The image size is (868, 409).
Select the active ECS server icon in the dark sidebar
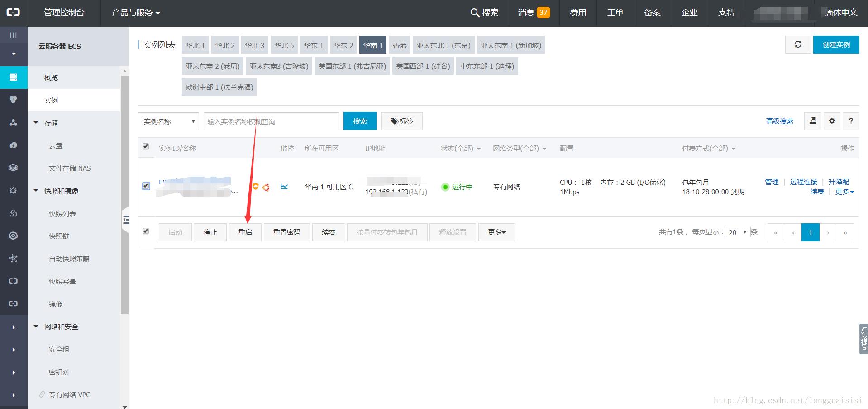13,77
